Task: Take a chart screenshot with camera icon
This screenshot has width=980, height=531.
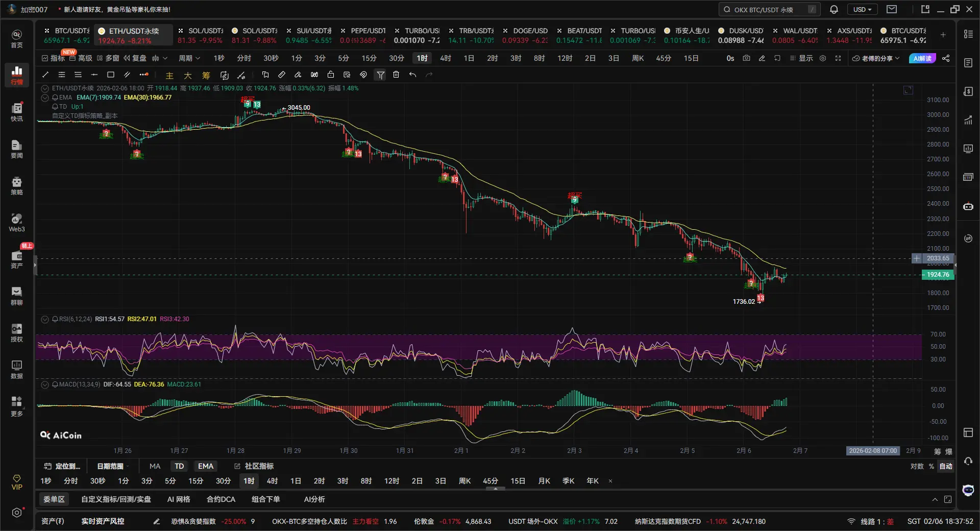Action: pyautogui.click(x=746, y=58)
